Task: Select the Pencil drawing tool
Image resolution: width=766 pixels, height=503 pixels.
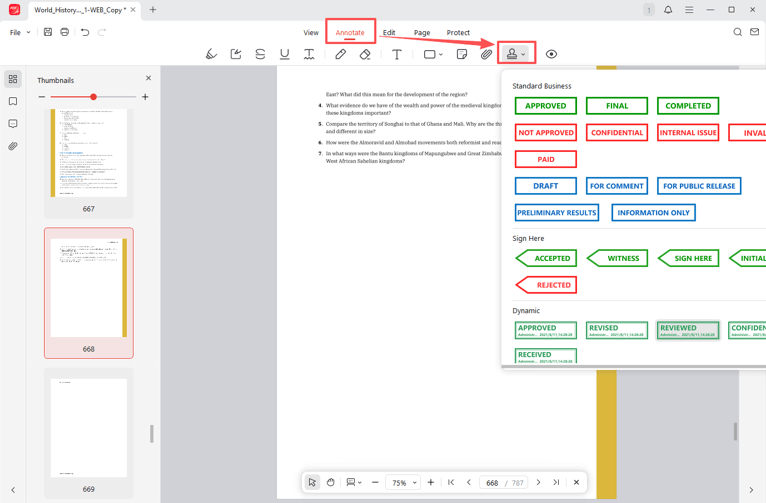Action: (340, 54)
